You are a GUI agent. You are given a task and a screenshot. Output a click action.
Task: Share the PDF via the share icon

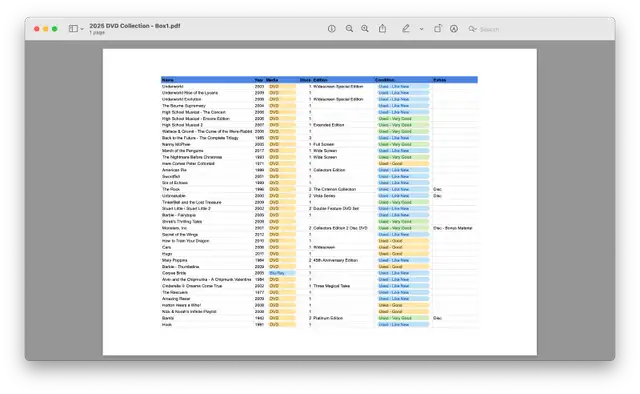382,28
